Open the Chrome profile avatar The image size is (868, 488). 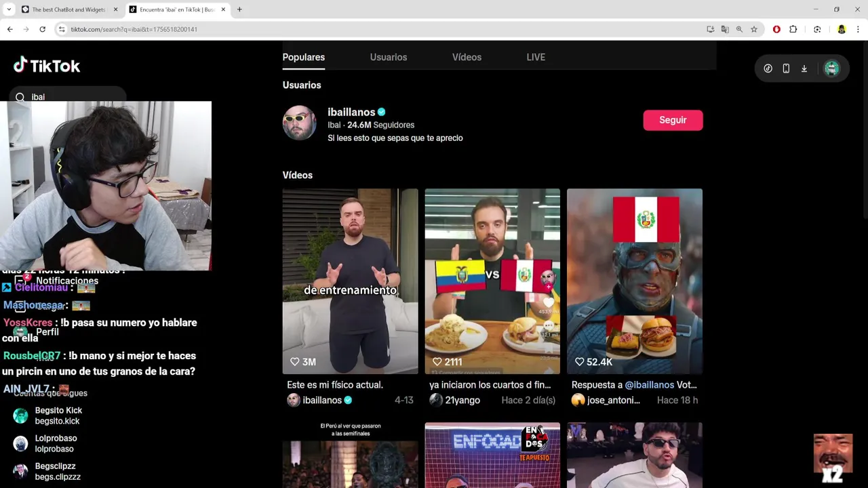842,29
